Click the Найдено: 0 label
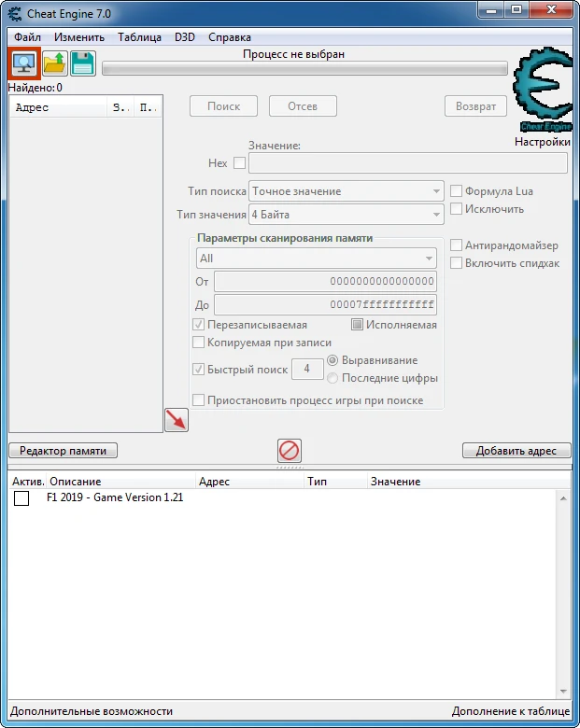Screen dimensions: 580x728 (35, 88)
